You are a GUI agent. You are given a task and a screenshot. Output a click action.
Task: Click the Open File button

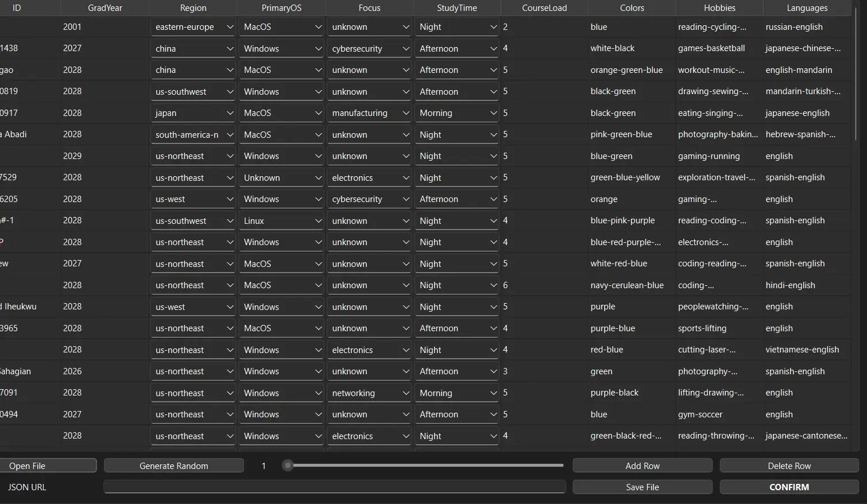[x=48, y=465]
